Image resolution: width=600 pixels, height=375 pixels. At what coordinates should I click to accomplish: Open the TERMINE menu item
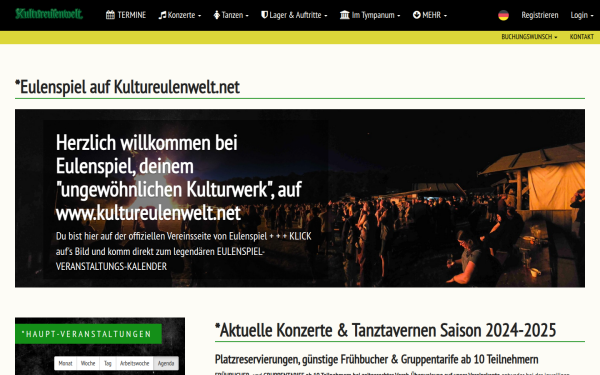coord(126,15)
